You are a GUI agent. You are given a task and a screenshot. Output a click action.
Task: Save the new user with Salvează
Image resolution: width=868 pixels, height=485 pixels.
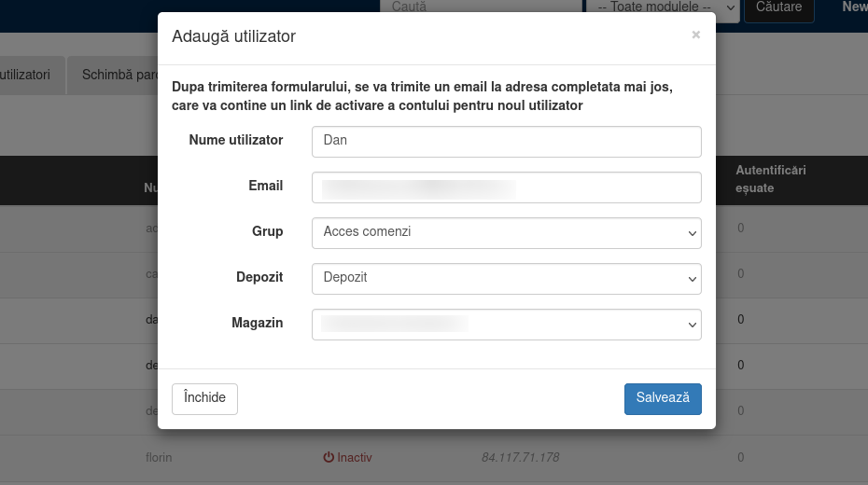pyautogui.click(x=663, y=399)
